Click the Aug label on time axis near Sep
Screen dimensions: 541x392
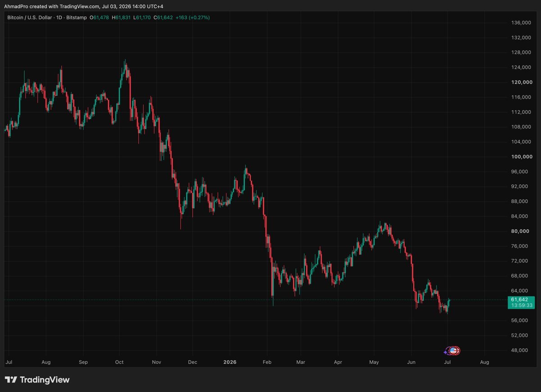point(46,362)
